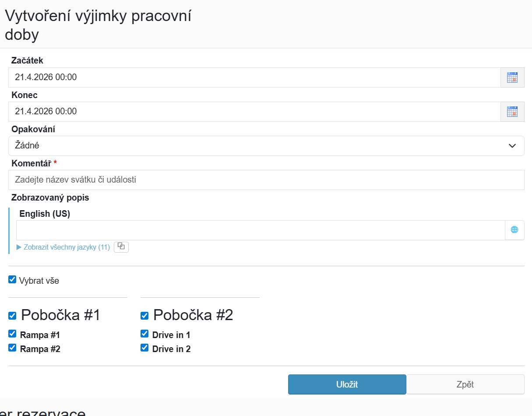
Task: Click the dropdown chevron showing Žádné
Action: (512, 146)
